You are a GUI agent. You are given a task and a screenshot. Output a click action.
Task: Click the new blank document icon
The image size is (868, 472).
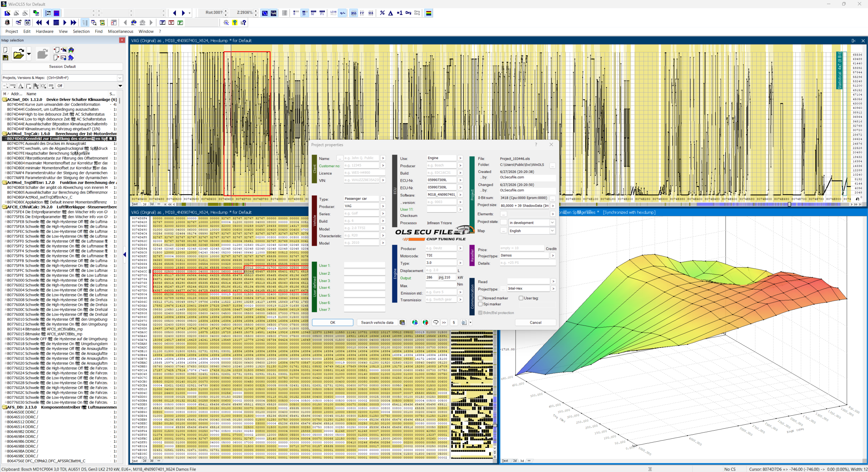[x=5, y=50]
